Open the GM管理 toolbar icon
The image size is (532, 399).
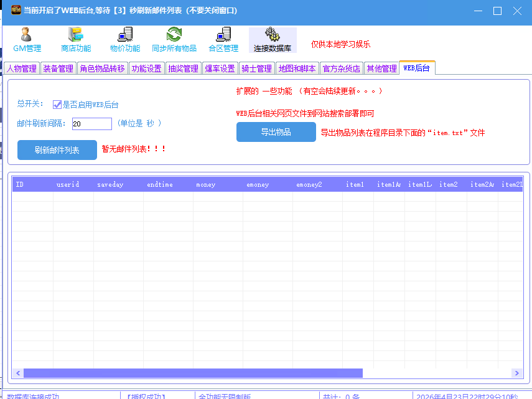[27, 39]
